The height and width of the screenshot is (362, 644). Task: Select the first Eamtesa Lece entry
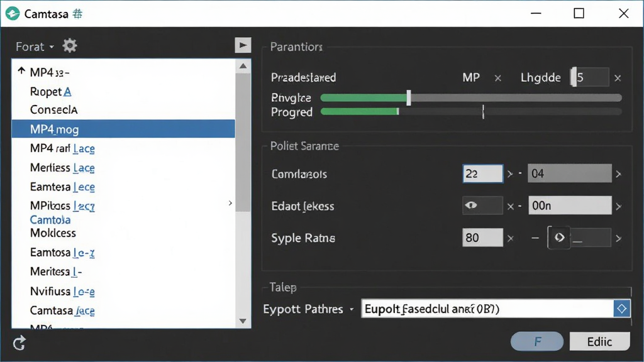point(62,187)
